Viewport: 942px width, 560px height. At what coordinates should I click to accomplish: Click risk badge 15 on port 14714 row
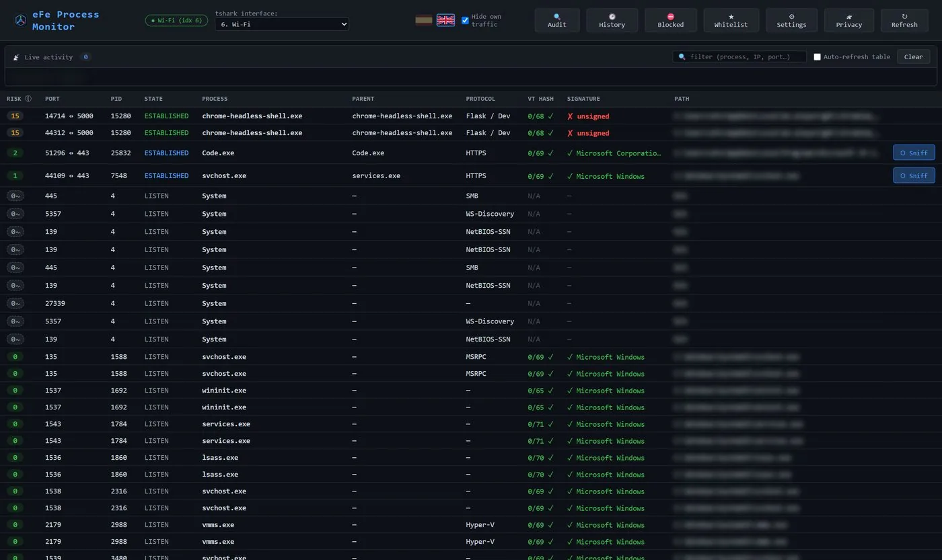point(15,116)
